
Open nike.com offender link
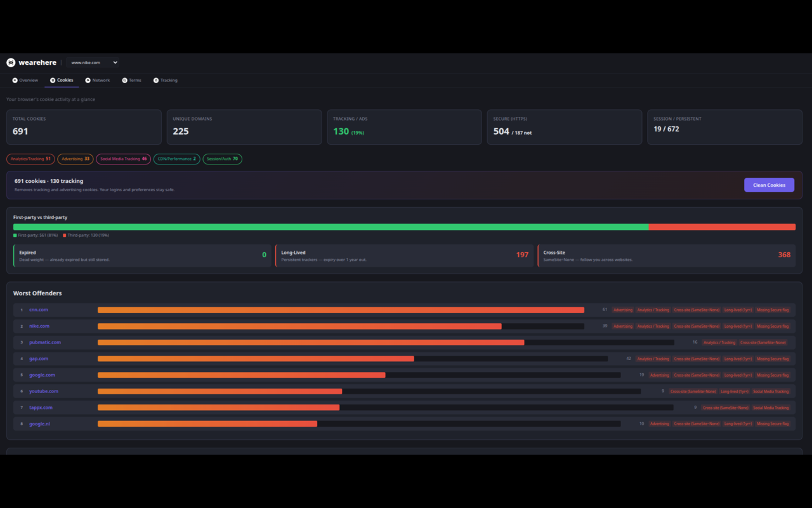pos(39,326)
